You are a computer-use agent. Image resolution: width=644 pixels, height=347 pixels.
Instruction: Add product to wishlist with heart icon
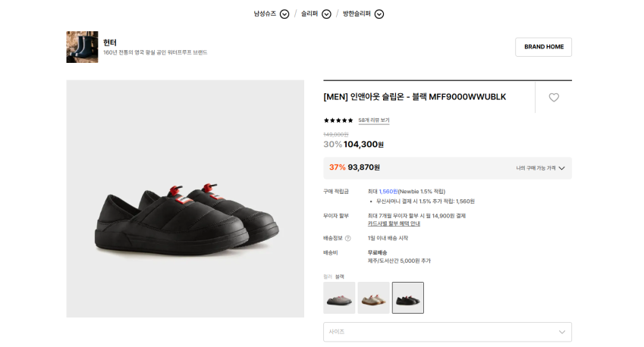coord(554,97)
